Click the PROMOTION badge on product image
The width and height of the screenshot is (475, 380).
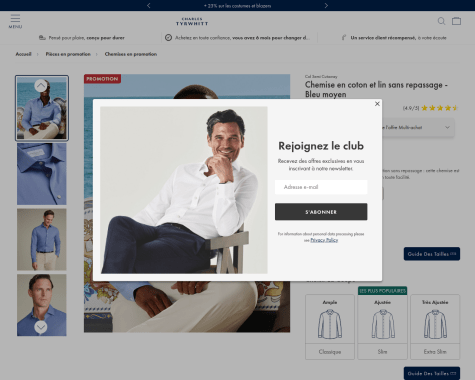click(102, 79)
